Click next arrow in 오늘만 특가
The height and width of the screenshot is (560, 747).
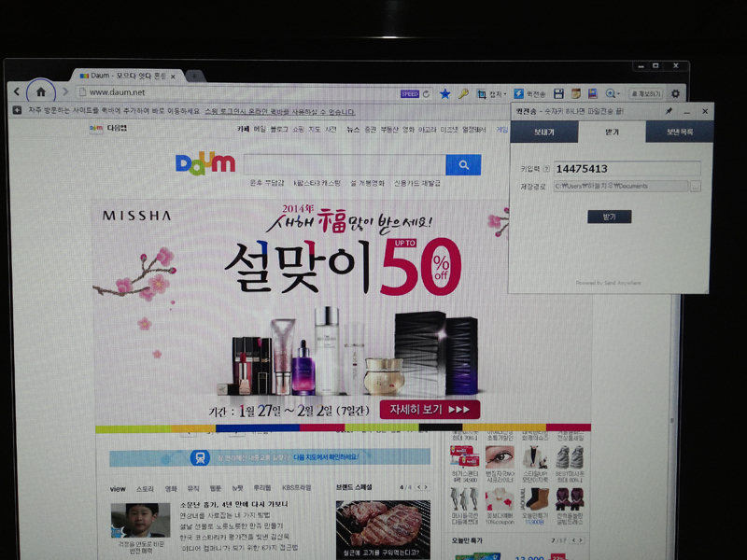tap(581, 540)
